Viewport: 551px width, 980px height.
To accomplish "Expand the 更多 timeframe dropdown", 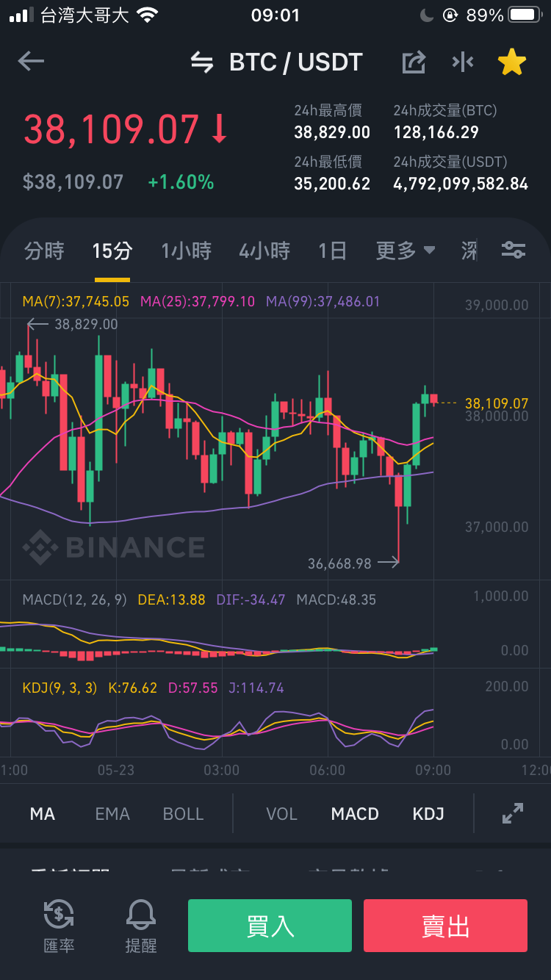I will click(406, 251).
